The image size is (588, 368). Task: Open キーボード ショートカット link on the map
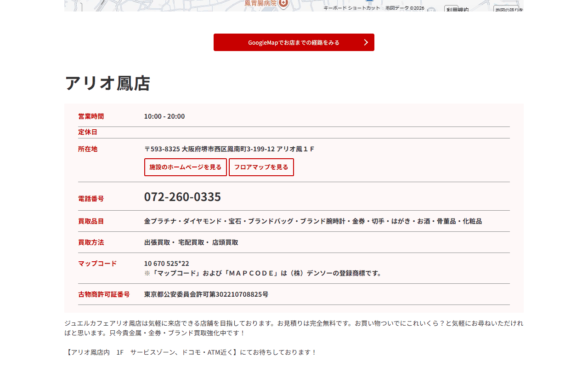pos(352,8)
